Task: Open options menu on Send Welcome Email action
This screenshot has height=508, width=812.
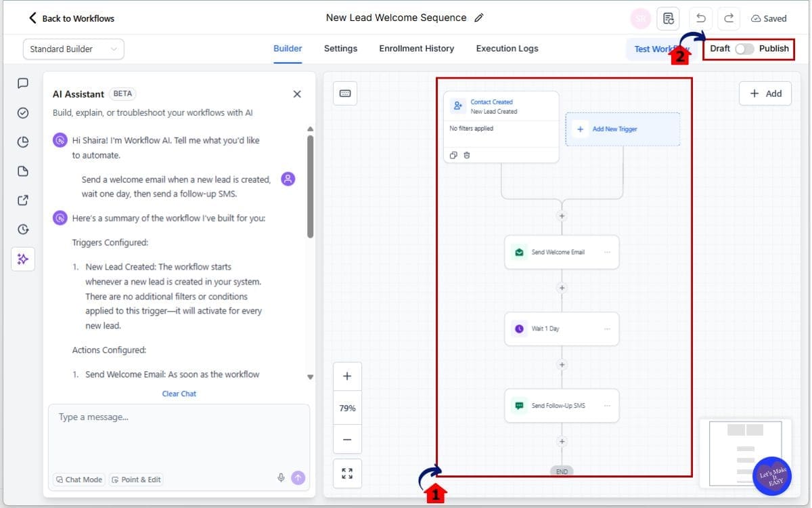Action: (607, 251)
